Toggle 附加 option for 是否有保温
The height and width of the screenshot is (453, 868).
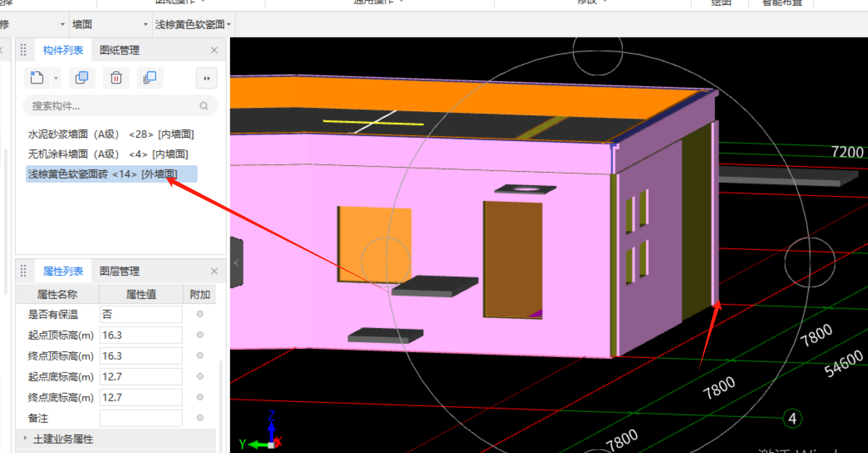(200, 314)
